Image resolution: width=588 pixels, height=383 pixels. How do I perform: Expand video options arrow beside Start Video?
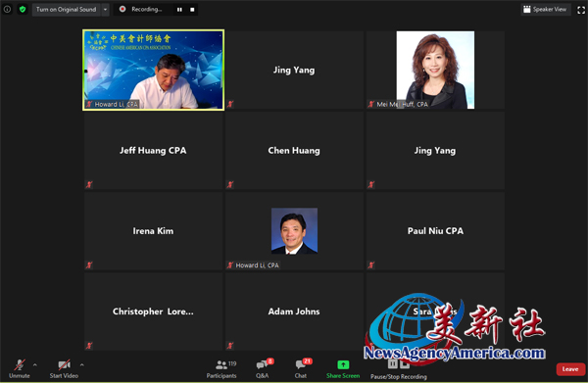click(x=81, y=364)
